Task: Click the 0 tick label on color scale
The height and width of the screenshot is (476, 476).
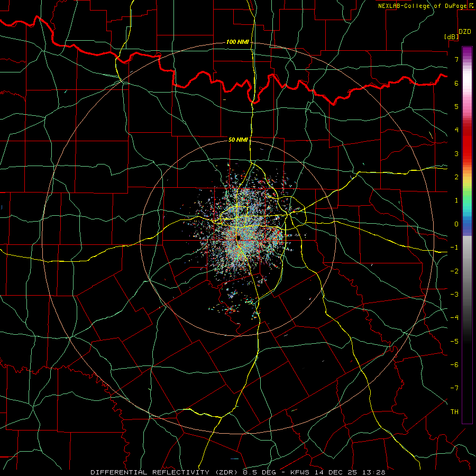Action: (456, 224)
